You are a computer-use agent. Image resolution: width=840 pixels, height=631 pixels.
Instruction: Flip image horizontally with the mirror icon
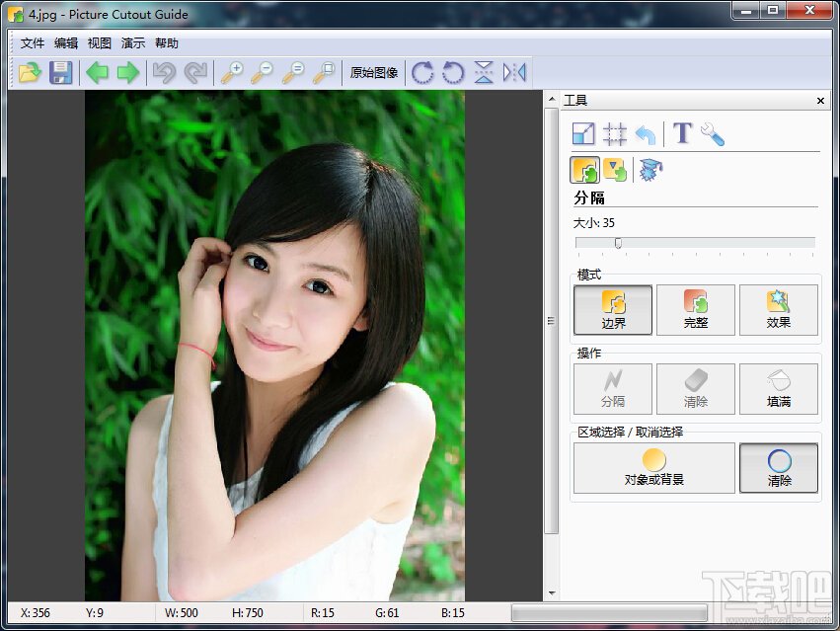click(514, 72)
